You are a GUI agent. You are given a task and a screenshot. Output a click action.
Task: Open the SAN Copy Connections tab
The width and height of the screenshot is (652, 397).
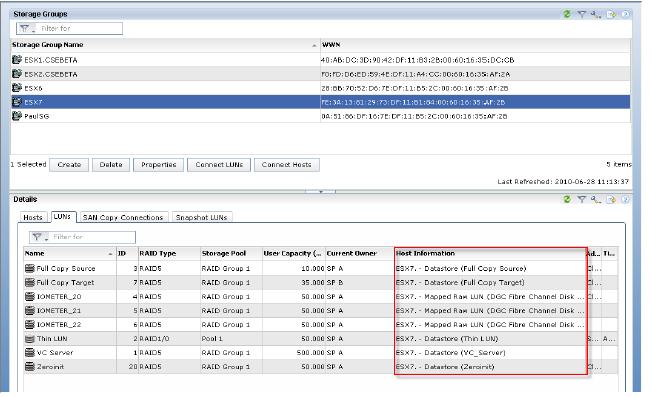(x=123, y=217)
